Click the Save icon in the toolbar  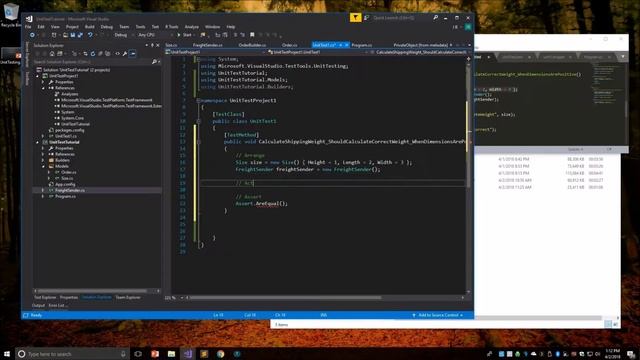point(73,35)
